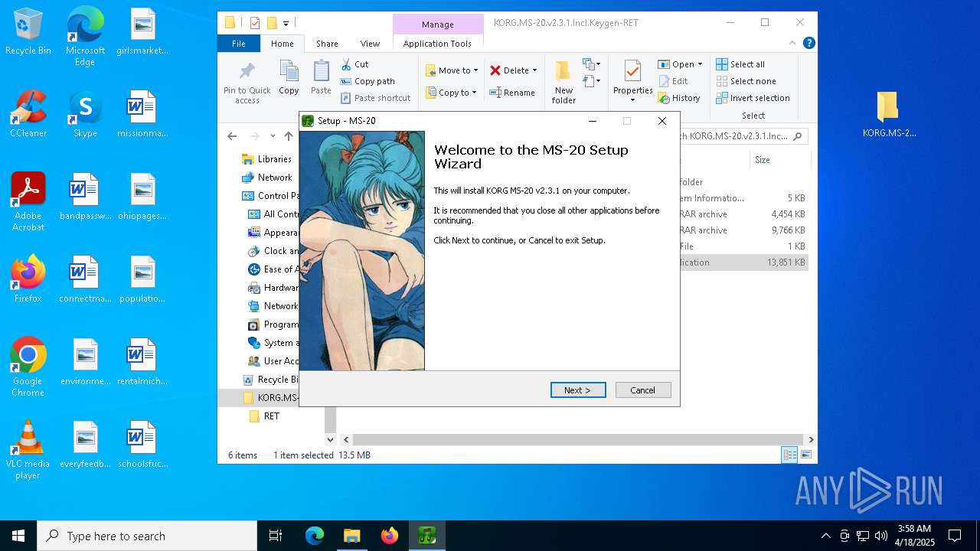Switch to Details view layout icon
This screenshot has height=551, width=980.
point(789,455)
